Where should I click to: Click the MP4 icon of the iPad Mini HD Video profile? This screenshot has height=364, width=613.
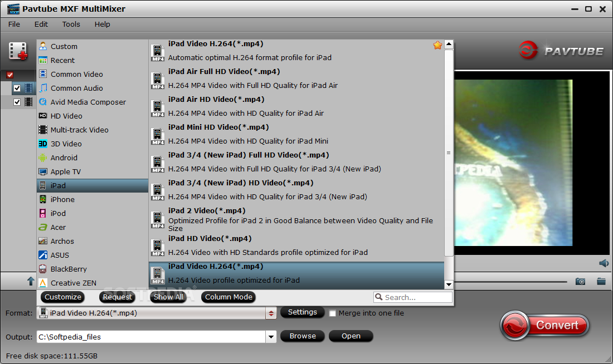(158, 136)
